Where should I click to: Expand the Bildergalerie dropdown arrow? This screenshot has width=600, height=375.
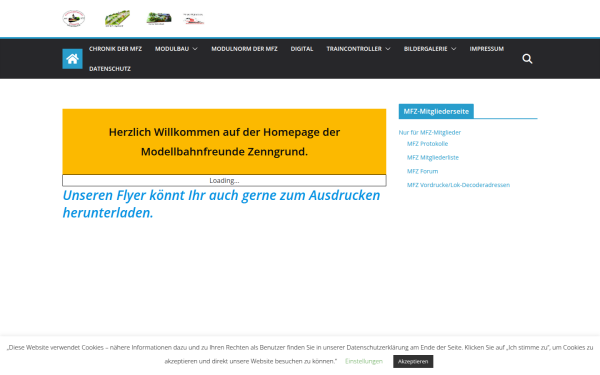pyautogui.click(x=454, y=49)
